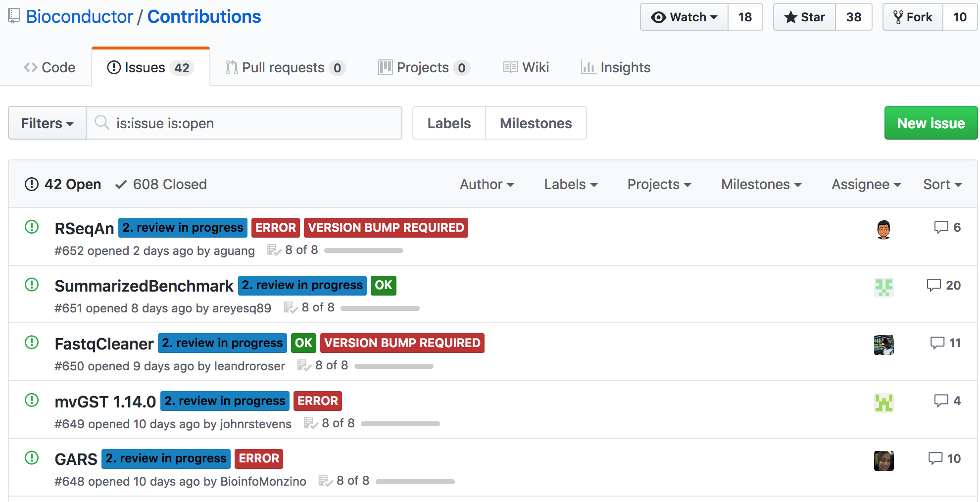Switch to the Pull requests tab
This screenshot has width=980, height=502.
click(285, 67)
